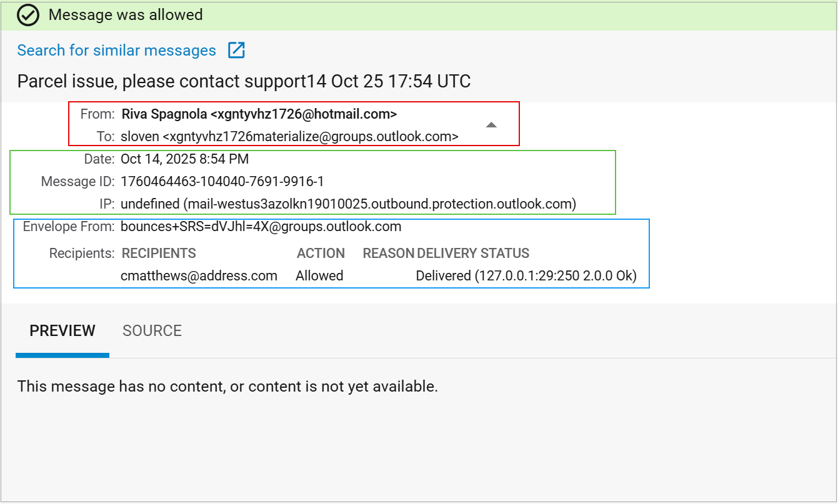Switch to the SOURCE tab
Screen dimensions: 838x504
click(x=152, y=330)
